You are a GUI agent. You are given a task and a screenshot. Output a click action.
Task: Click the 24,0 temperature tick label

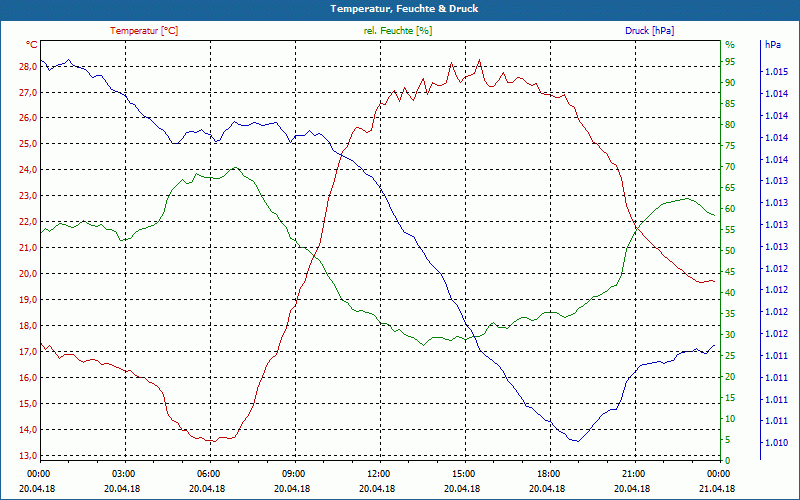pos(26,170)
